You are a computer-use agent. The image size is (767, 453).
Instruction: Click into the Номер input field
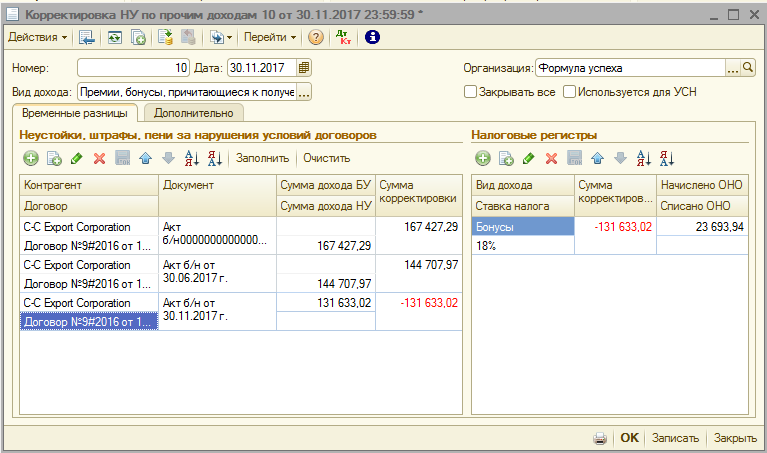132,68
